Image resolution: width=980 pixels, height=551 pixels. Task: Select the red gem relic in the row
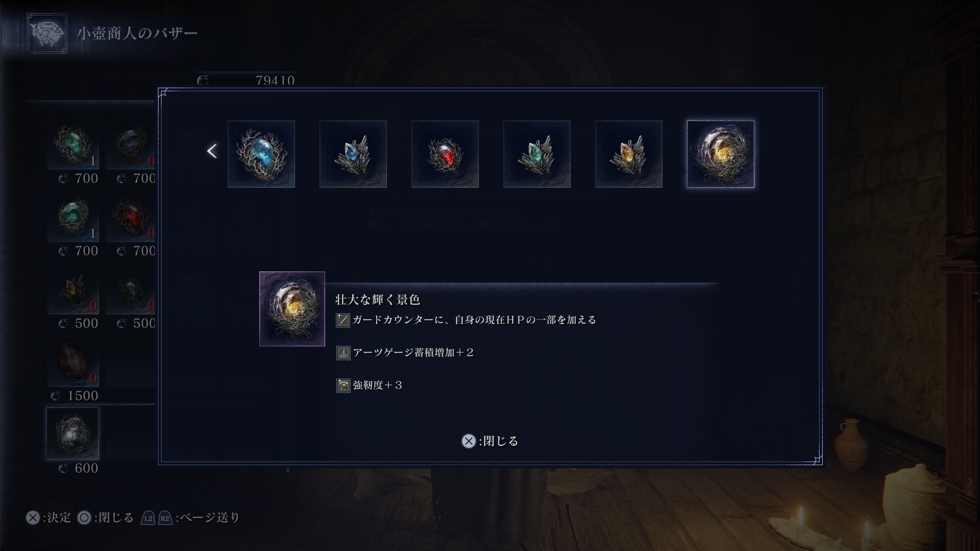pyautogui.click(x=445, y=154)
